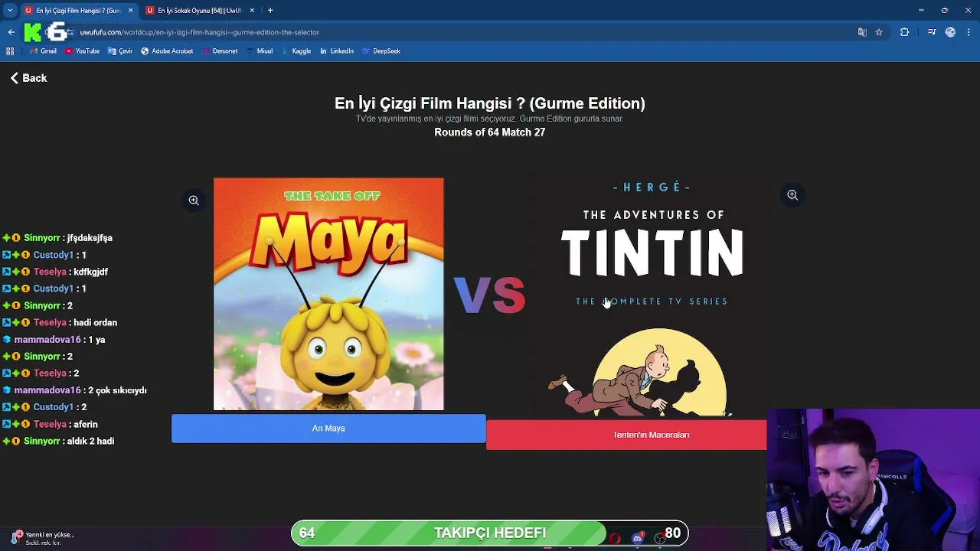The image size is (980, 551).
Task: Open the Opera icon in taskbar
Action: tap(615, 538)
